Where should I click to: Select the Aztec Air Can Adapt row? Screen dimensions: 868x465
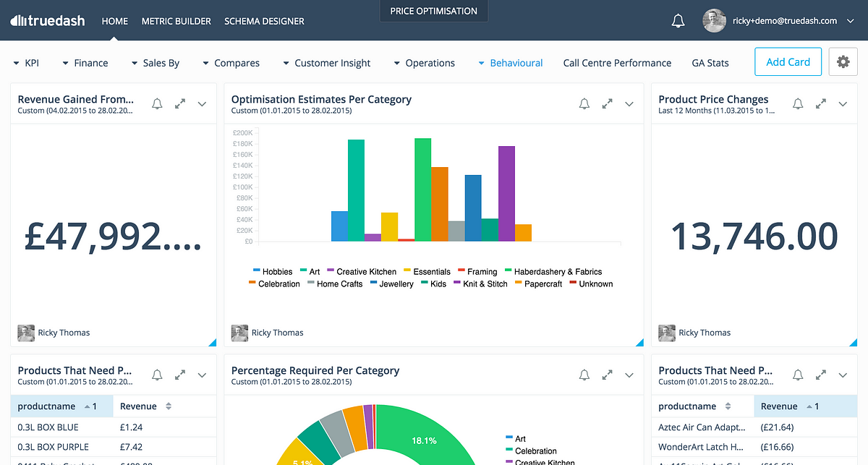(x=754, y=427)
